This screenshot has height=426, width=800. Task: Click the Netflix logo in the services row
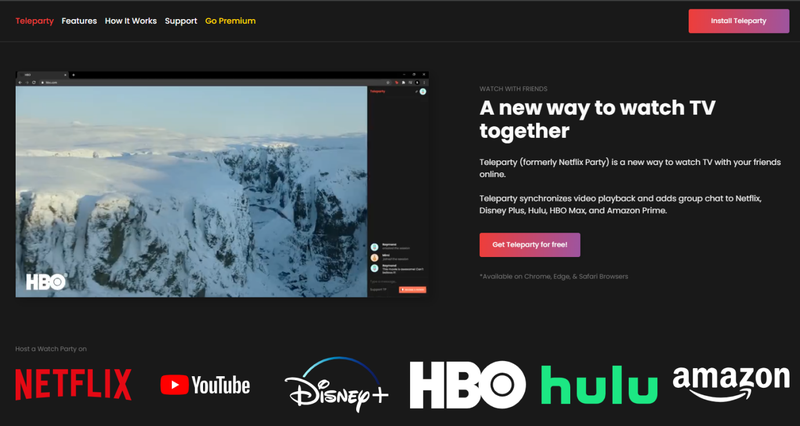pos(73,385)
